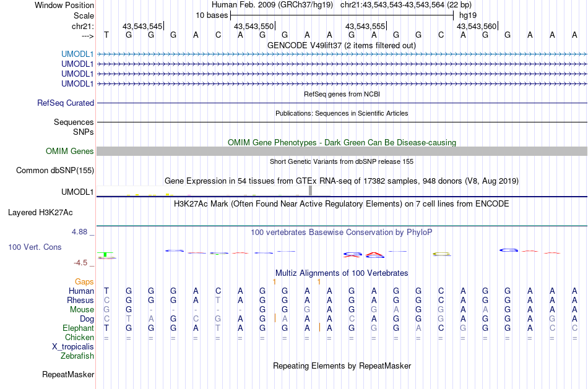The image size is (588, 389).
Task: Click RefSeq genes from NCBI title
Action: point(342,94)
